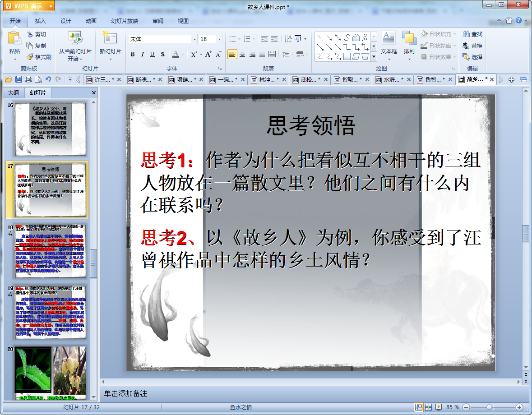
Task: Toggle Underline formatting
Action: pos(153,54)
